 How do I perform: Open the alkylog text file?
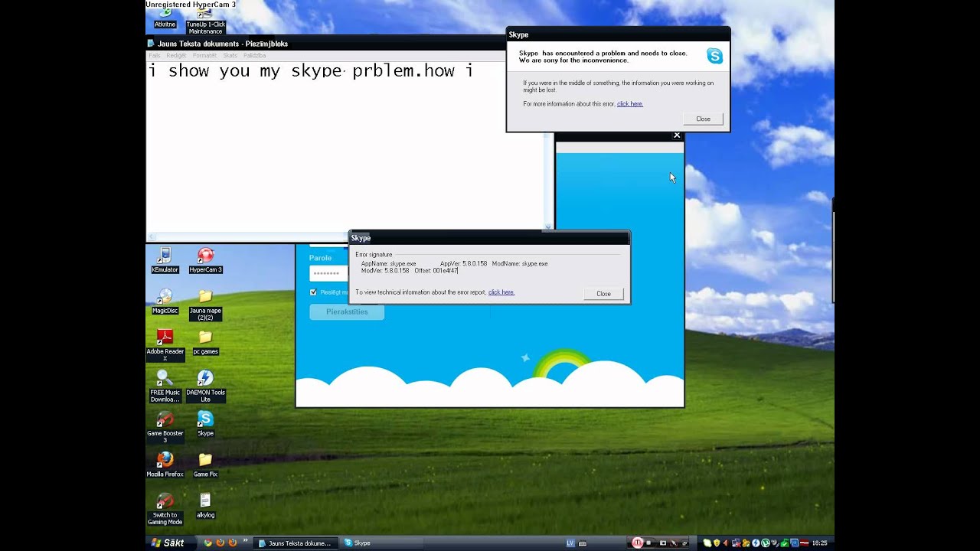tap(205, 506)
